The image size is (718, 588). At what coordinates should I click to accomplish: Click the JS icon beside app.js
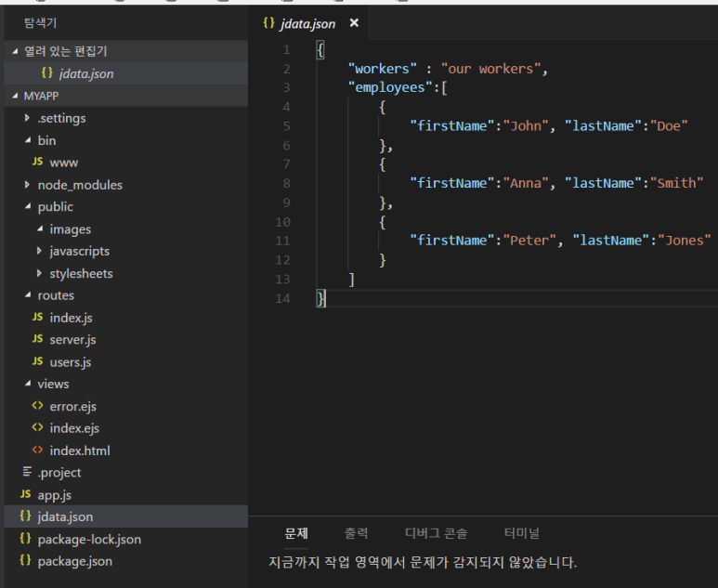(26, 495)
